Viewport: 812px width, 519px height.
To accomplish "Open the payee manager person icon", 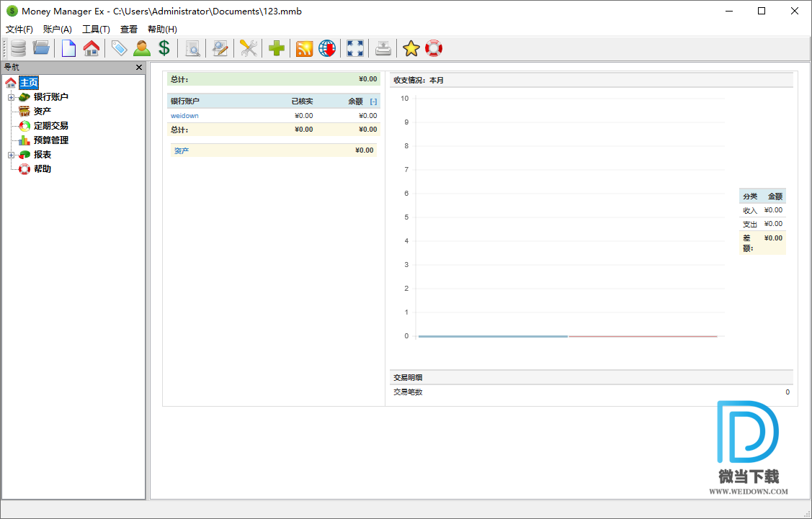I will (x=142, y=48).
